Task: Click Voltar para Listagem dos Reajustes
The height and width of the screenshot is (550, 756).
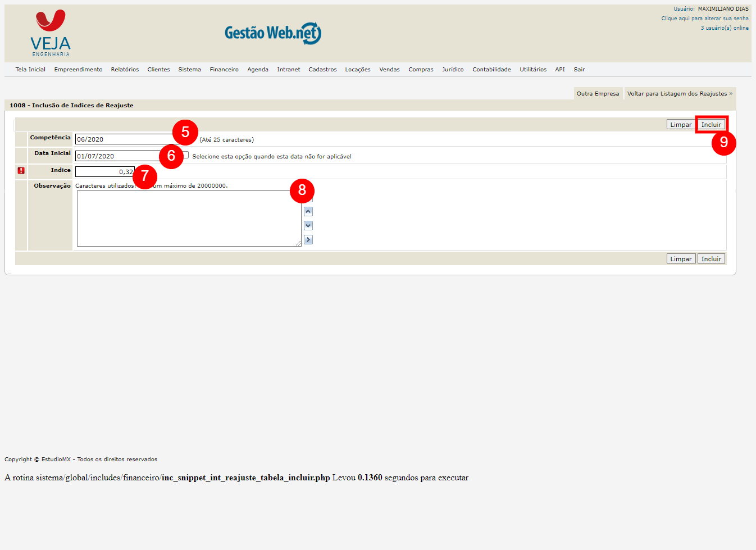Action: coord(680,94)
